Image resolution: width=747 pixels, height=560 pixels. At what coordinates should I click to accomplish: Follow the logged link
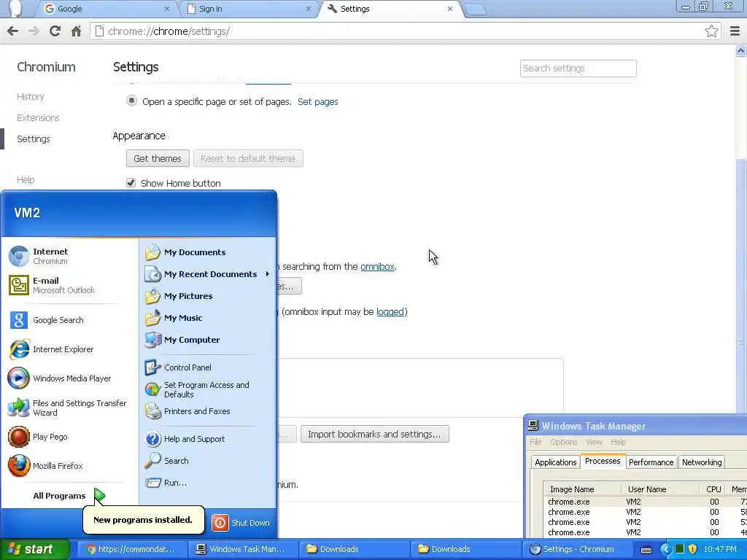(390, 312)
